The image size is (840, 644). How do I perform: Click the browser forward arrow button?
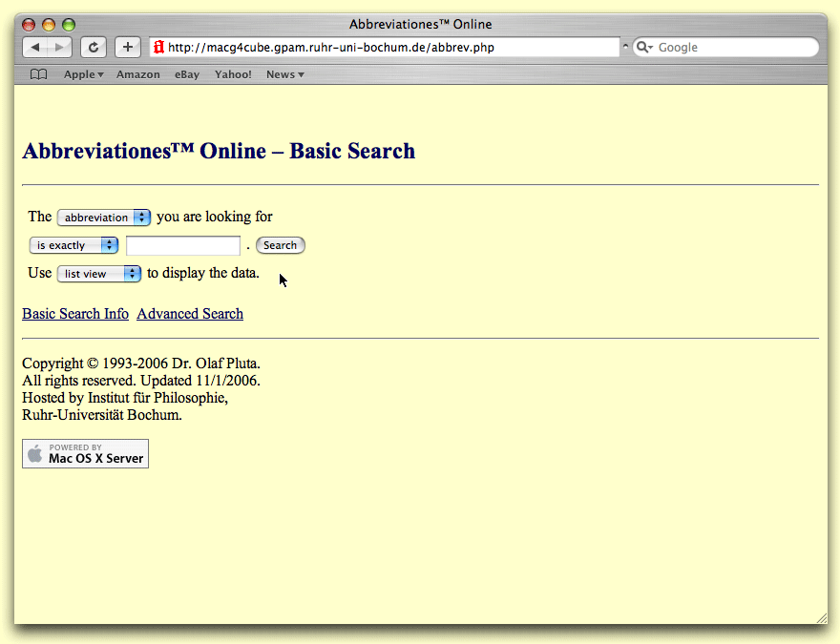tap(59, 47)
